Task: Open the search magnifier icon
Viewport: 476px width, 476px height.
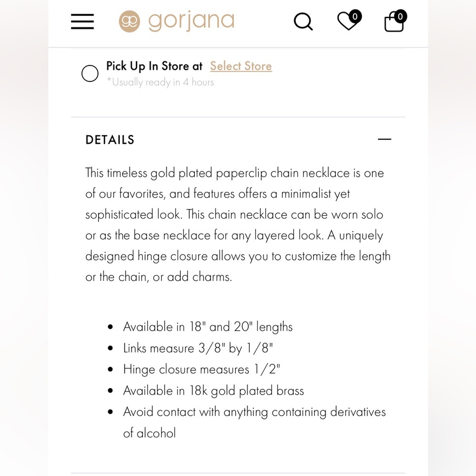Action: (303, 22)
